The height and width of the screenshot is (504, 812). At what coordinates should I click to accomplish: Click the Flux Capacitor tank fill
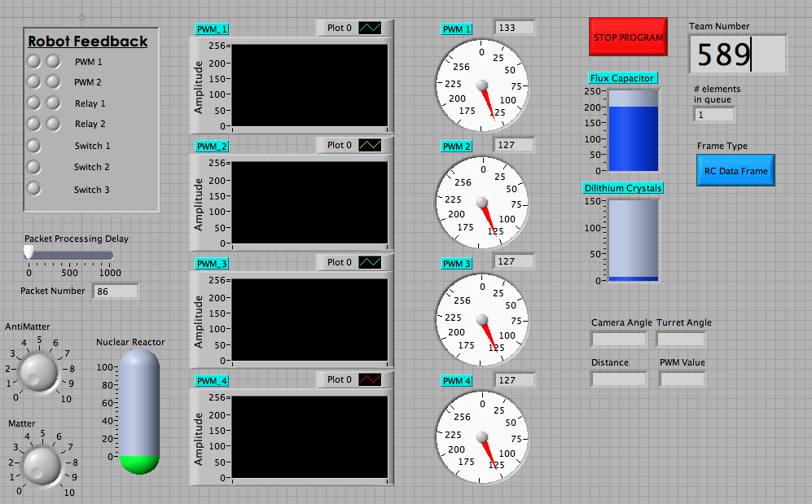click(x=633, y=138)
